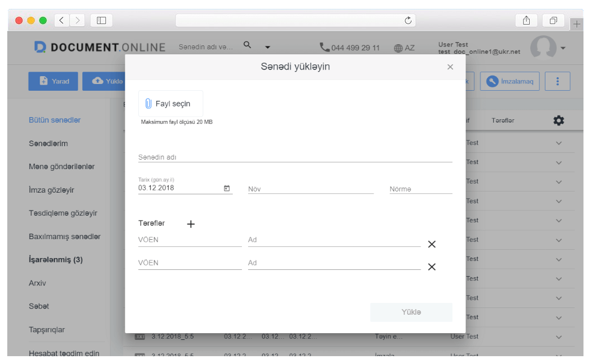
Task: Open Arxiv in the sidebar
Action: tap(38, 283)
